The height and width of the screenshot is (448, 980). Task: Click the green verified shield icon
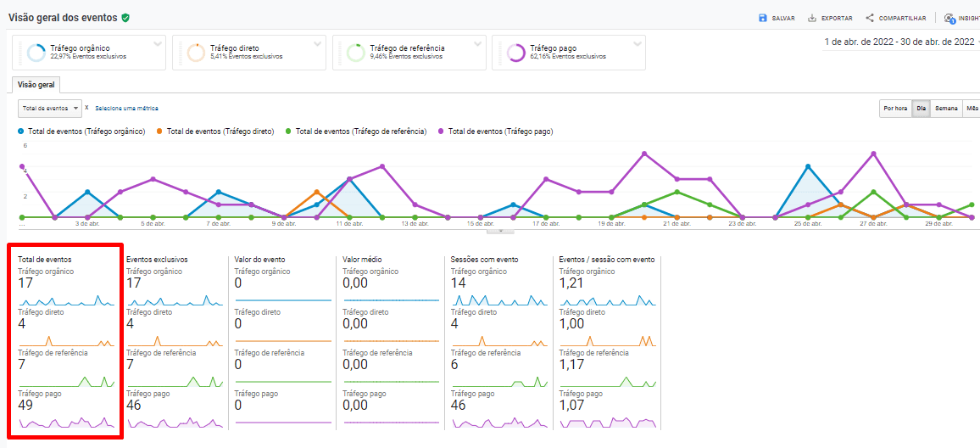pyautogui.click(x=125, y=18)
